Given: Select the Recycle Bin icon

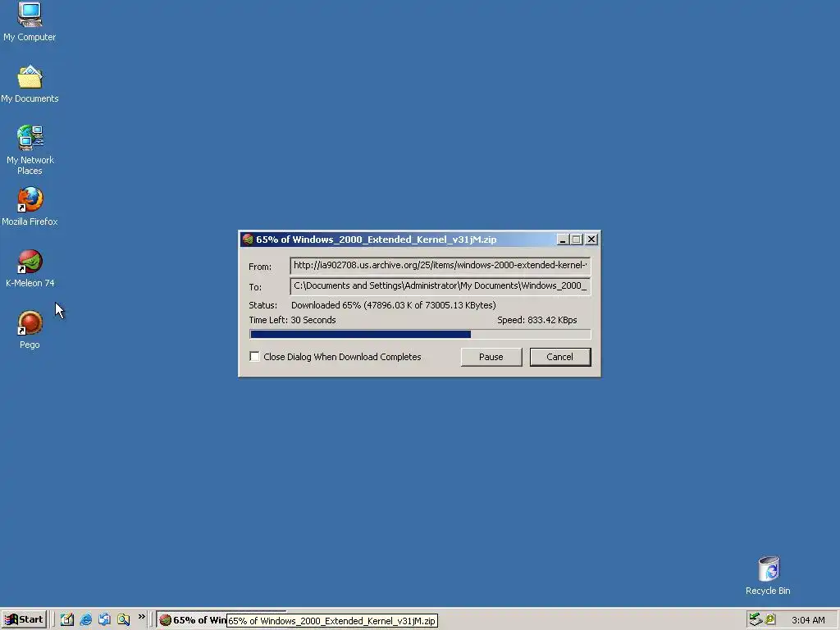Looking at the screenshot, I should click(x=768, y=575).
